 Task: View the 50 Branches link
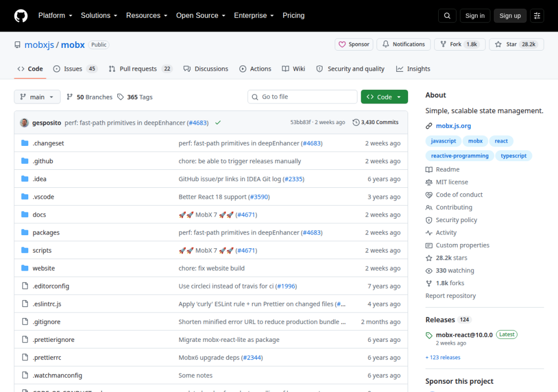(x=89, y=97)
